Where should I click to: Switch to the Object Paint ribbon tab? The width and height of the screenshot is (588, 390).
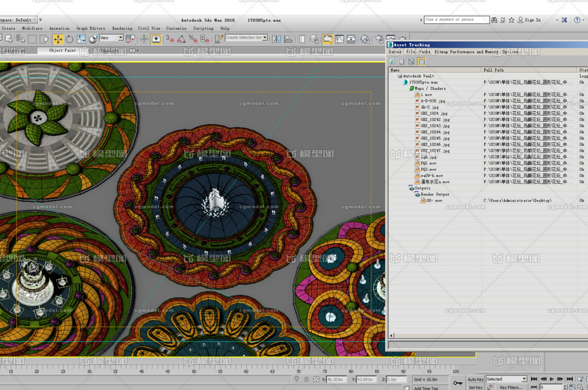coord(62,51)
